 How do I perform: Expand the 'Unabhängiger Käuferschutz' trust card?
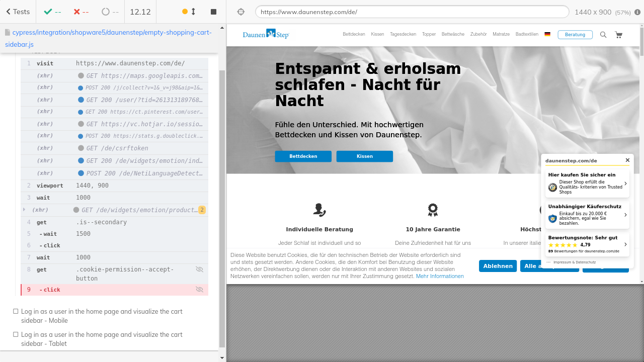tap(625, 215)
